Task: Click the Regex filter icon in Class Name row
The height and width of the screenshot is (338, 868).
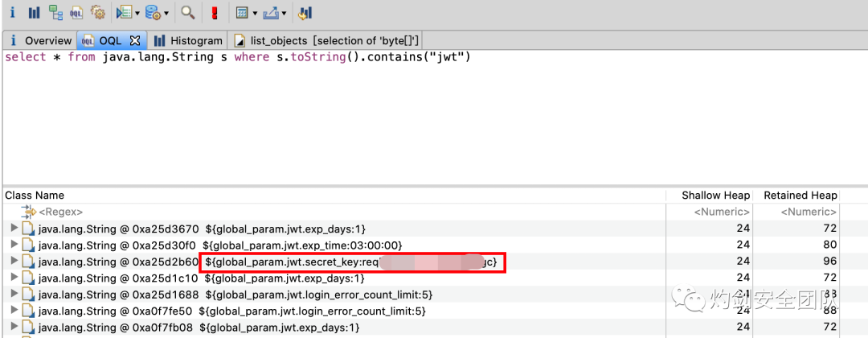Action: click(27, 212)
